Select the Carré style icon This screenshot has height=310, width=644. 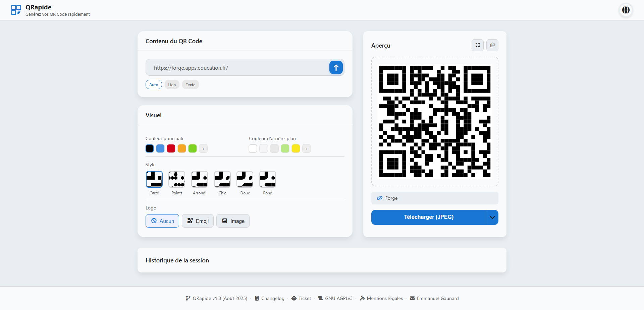click(154, 179)
